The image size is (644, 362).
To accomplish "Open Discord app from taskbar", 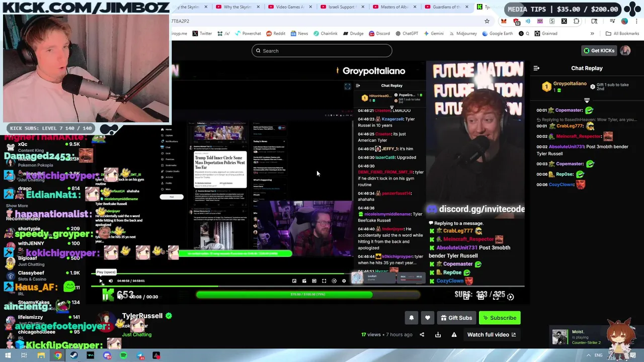I will tap(107, 355).
